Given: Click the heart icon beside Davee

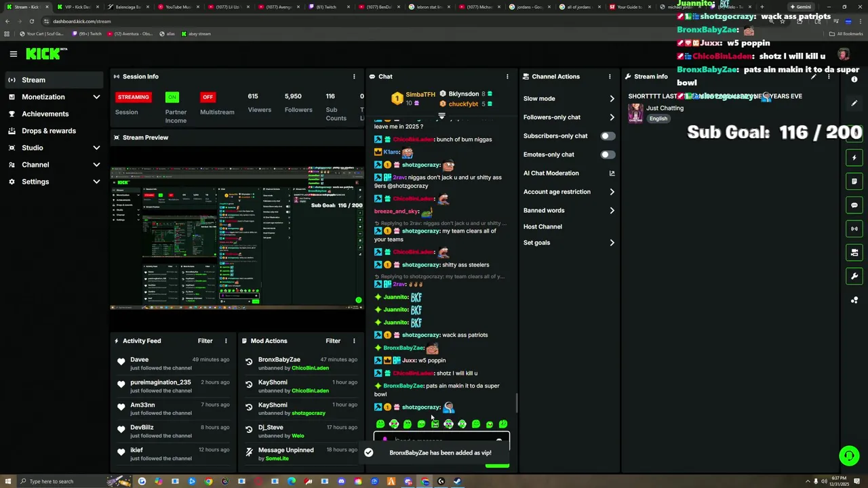Looking at the screenshot, I should coord(121,363).
